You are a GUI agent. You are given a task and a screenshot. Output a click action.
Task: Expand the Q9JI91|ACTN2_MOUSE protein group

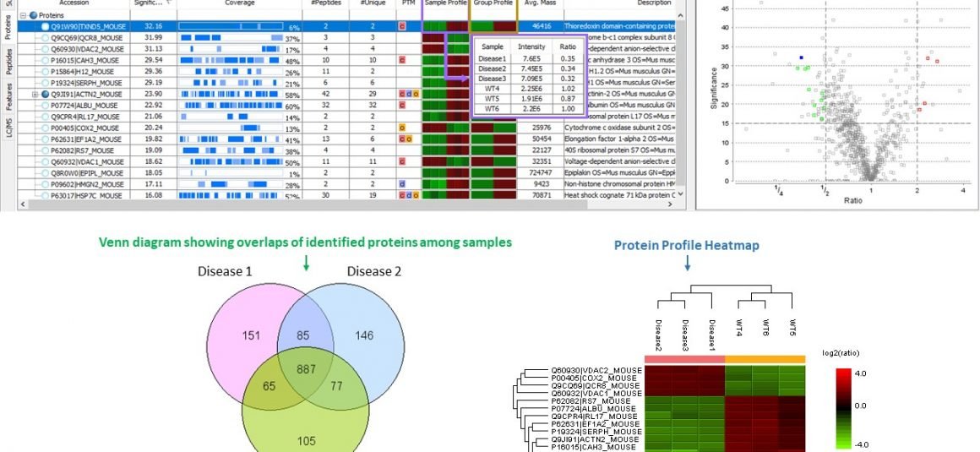[35, 95]
